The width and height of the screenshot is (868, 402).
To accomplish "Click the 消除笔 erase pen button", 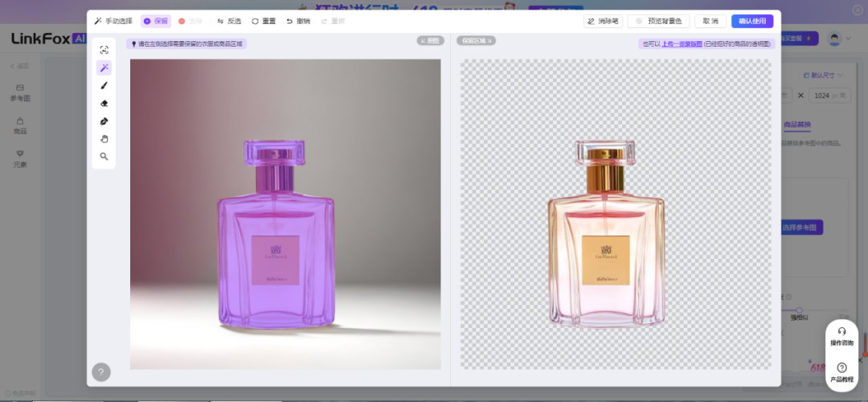I will (603, 21).
